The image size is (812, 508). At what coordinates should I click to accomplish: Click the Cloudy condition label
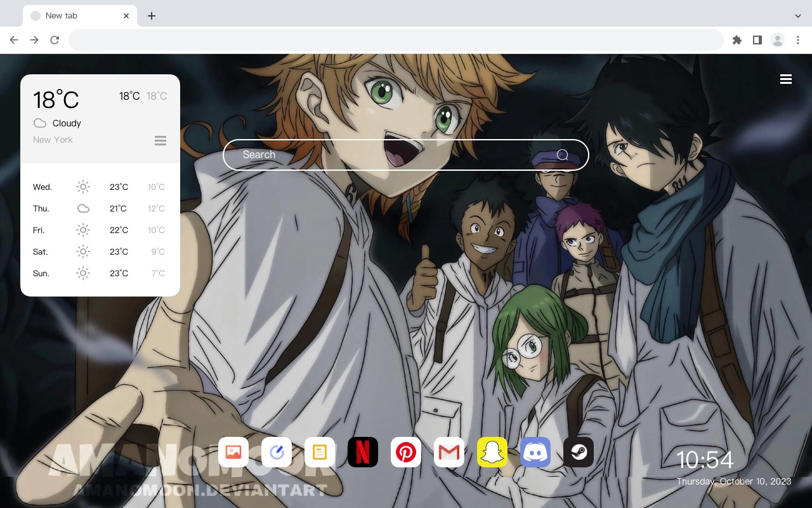pos(67,123)
